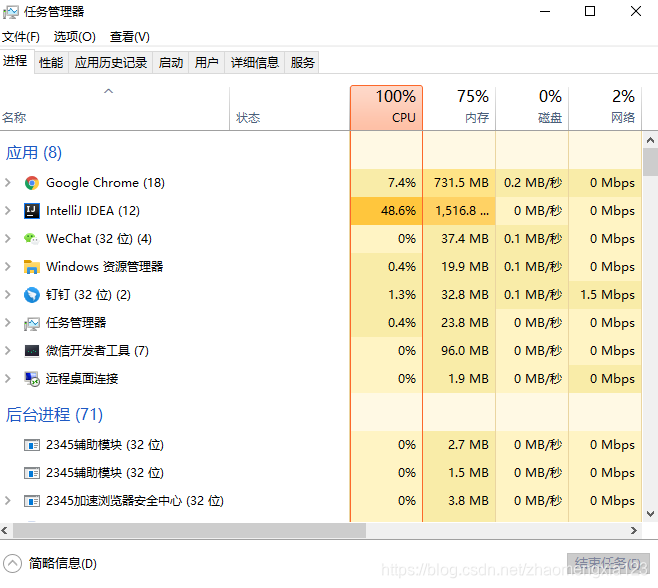Switch to the 启动 tab

click(171, 63)
